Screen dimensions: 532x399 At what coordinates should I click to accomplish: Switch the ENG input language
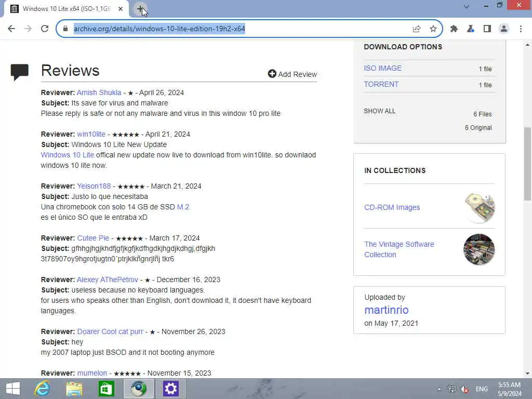pos(482,389)
